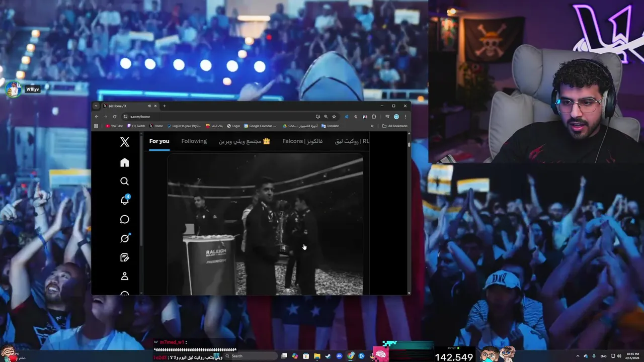Open a new browser tab
Image resolution: width=644 pixels, height=362 pixels.
click(x=164, y=106)
